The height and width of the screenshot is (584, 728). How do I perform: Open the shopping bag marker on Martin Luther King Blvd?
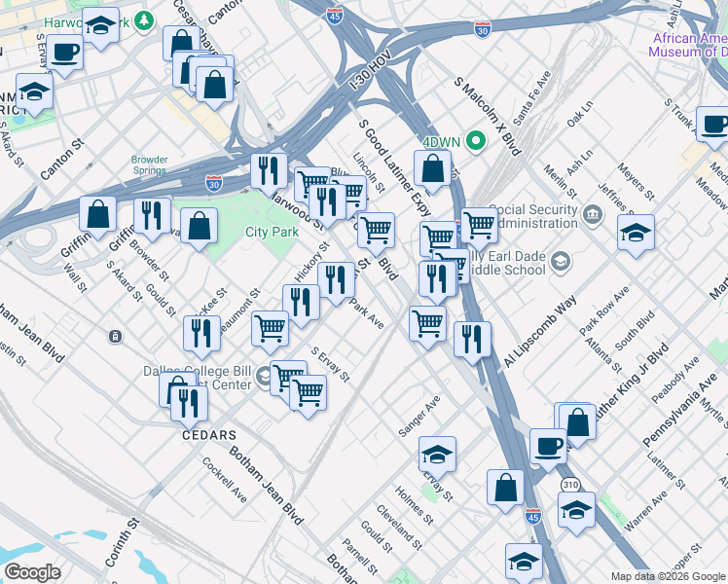tap(577, 424)
